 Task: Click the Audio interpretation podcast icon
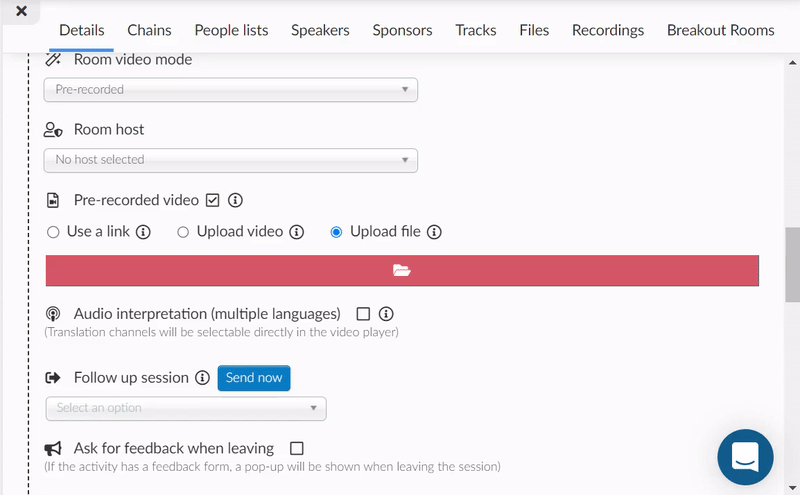[53, 314]
